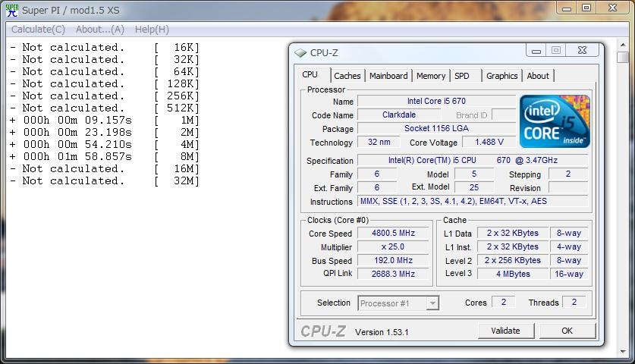635x364 pixels.
Task: Click the 512K Not calculated line
Action: click(x=105, y=108)
